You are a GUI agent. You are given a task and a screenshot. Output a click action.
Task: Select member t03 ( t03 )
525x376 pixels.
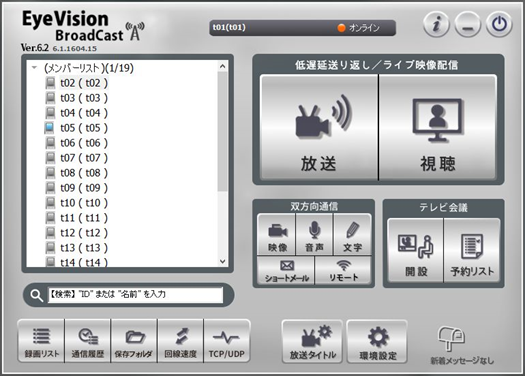84,98
